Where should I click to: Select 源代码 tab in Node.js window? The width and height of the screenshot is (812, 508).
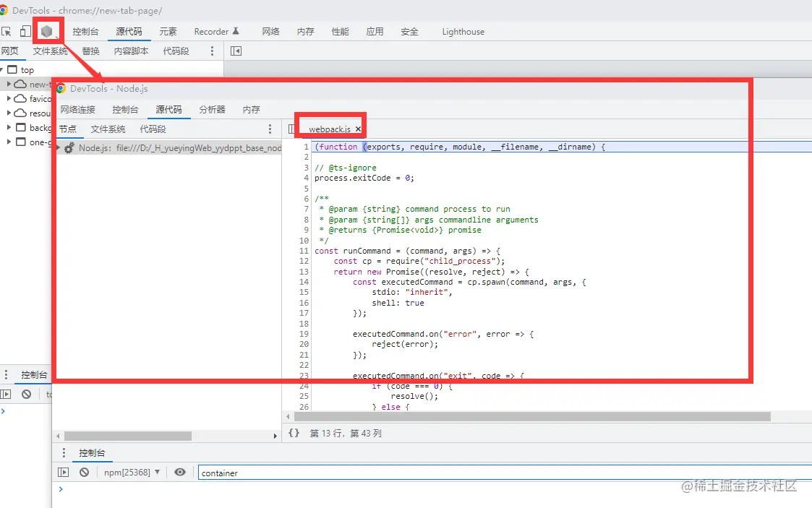168,110
